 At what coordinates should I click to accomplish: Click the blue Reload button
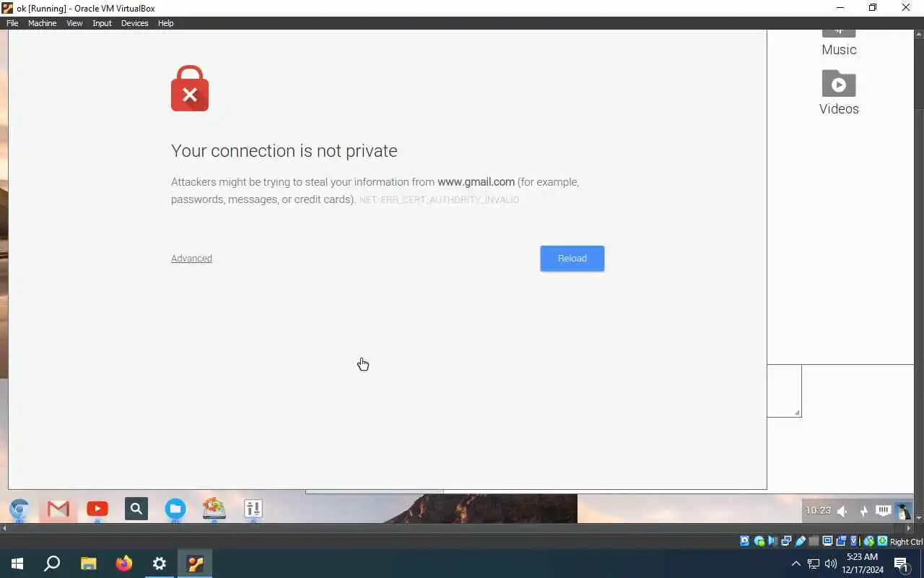coord(572,258)
